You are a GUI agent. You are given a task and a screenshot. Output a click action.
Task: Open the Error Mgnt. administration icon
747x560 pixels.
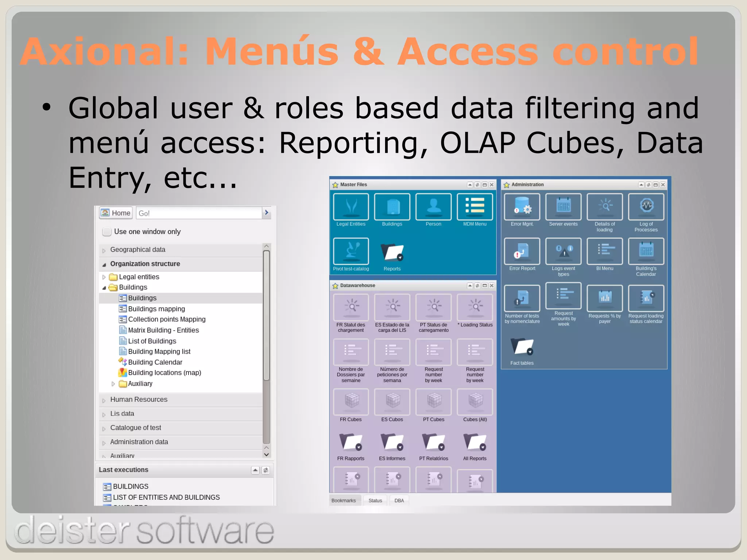(x=522, y=207)
